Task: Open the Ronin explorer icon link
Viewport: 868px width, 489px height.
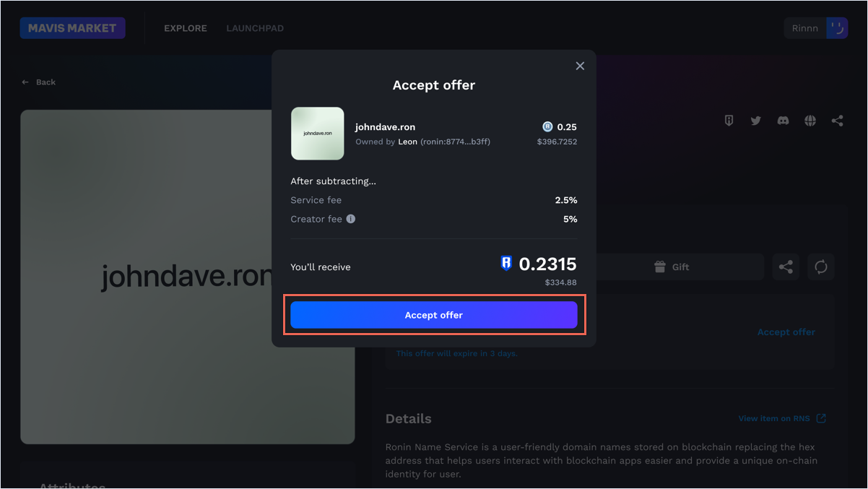Action: [x=729, y=121]
